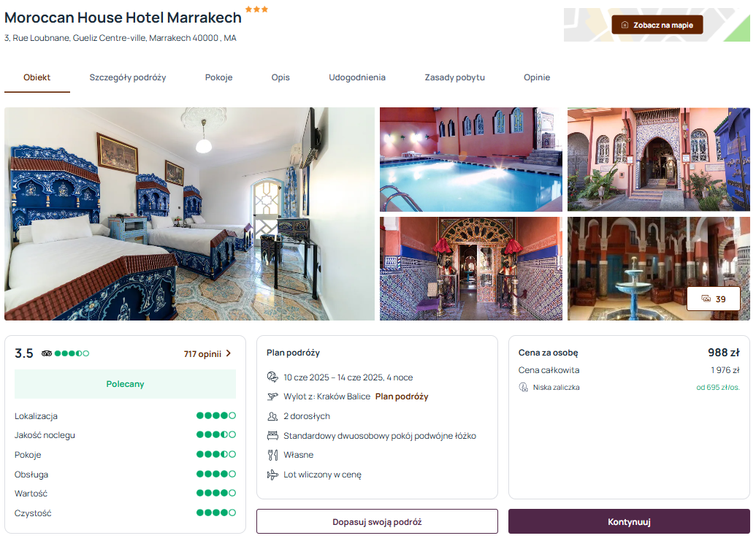Click the bed icon for room type
The image size is (756, 541).
(272, 435)
